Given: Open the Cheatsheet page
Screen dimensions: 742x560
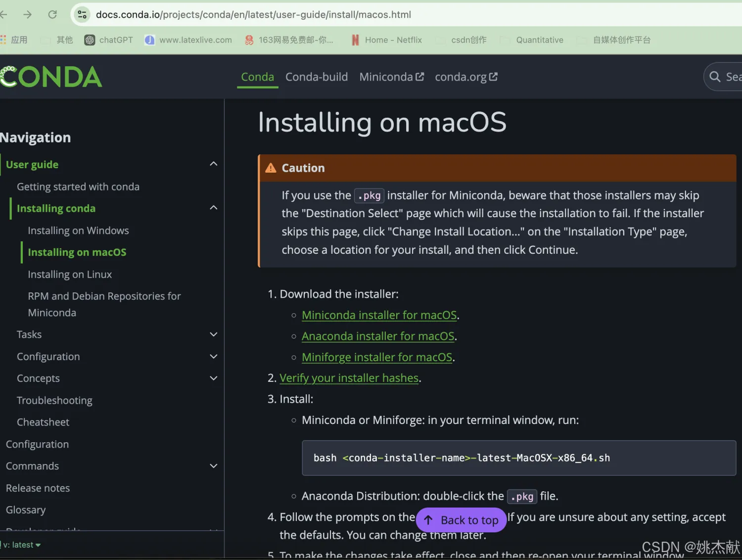Looking at the screenshot, I should (x=43, y=422).
